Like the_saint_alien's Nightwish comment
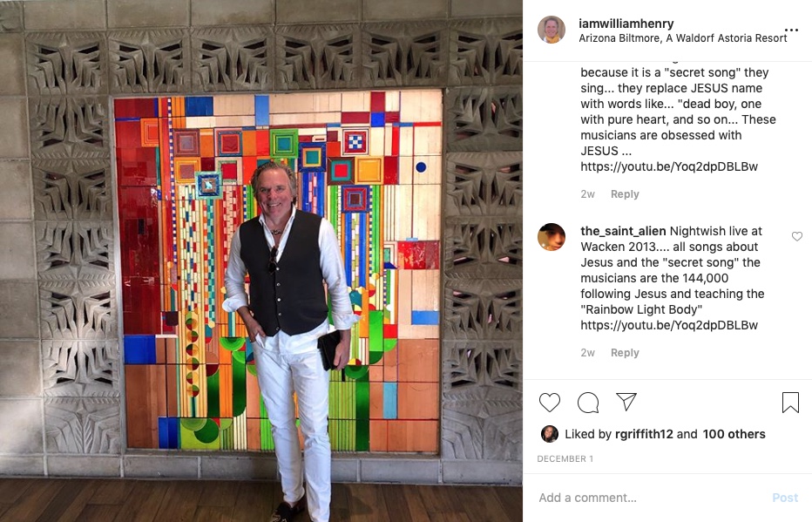812x522 pixels. (x=797, y=237)
